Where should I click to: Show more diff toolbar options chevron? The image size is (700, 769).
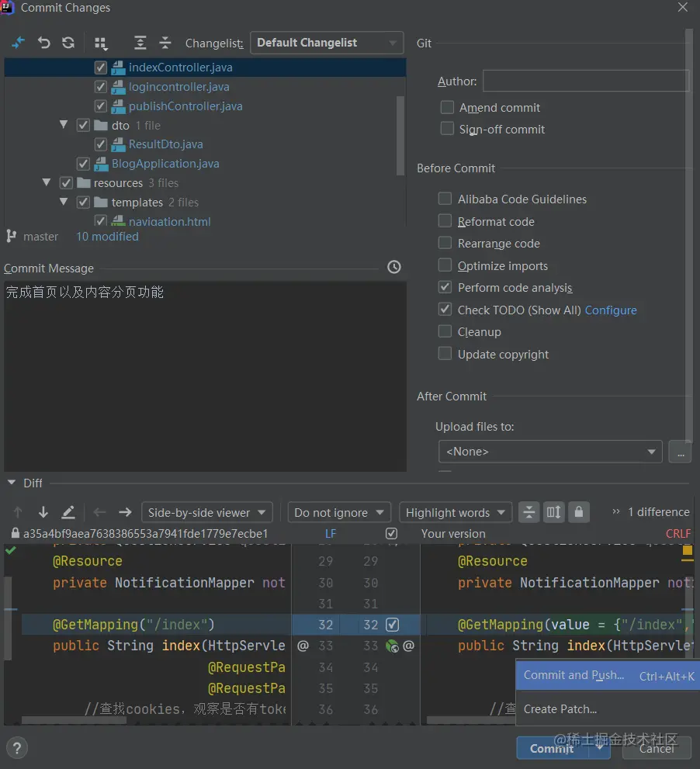(x=615, y=511)
